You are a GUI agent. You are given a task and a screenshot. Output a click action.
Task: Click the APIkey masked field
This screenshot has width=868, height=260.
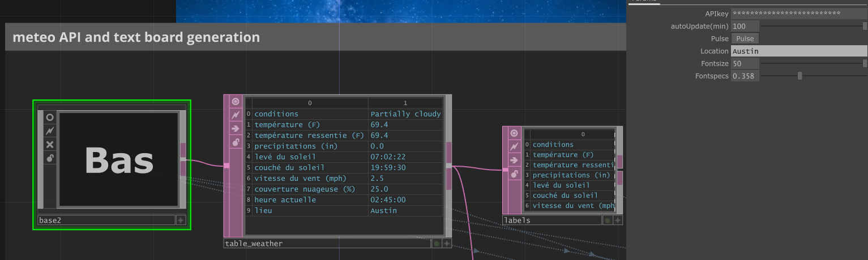(x=799, y=14)
